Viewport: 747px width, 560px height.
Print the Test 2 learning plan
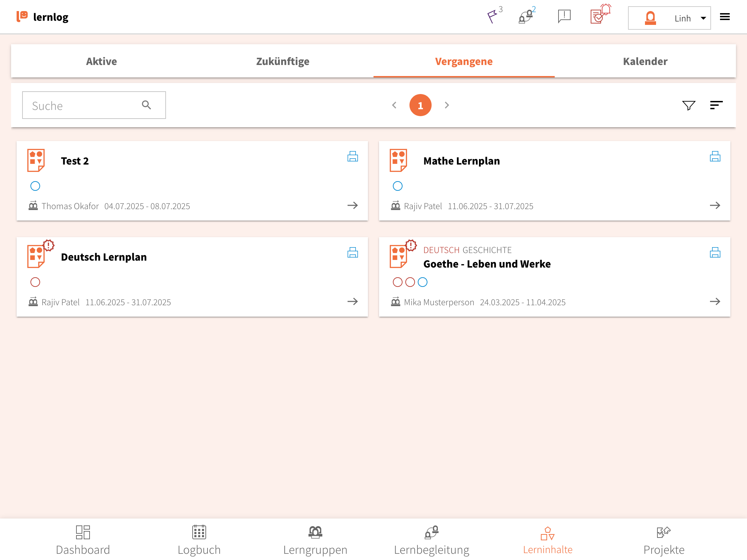click(x=352, y=157)
